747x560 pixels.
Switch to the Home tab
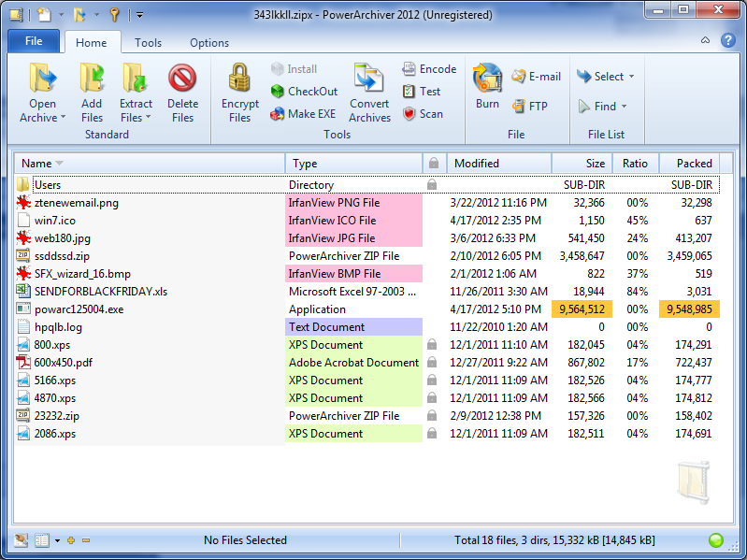click(91, 42)
